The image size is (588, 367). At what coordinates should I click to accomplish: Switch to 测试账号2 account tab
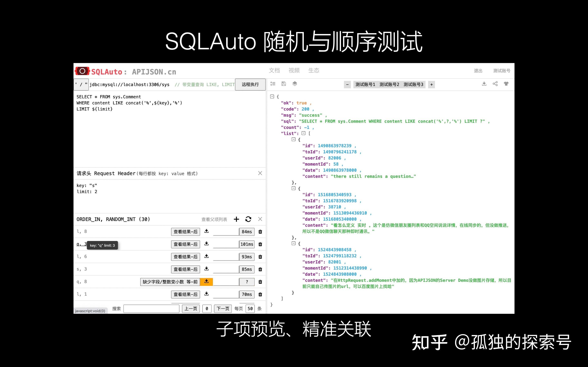coord(389,84)
